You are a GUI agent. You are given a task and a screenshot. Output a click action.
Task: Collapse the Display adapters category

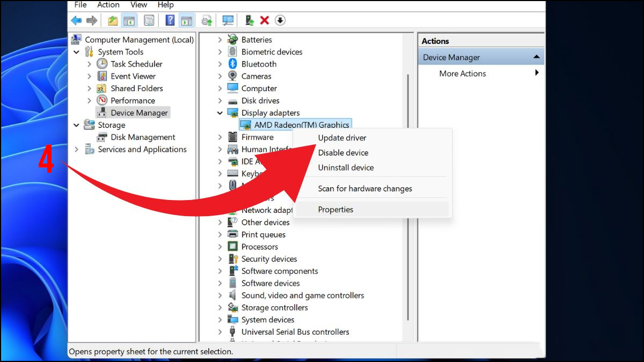coord(220,113)
